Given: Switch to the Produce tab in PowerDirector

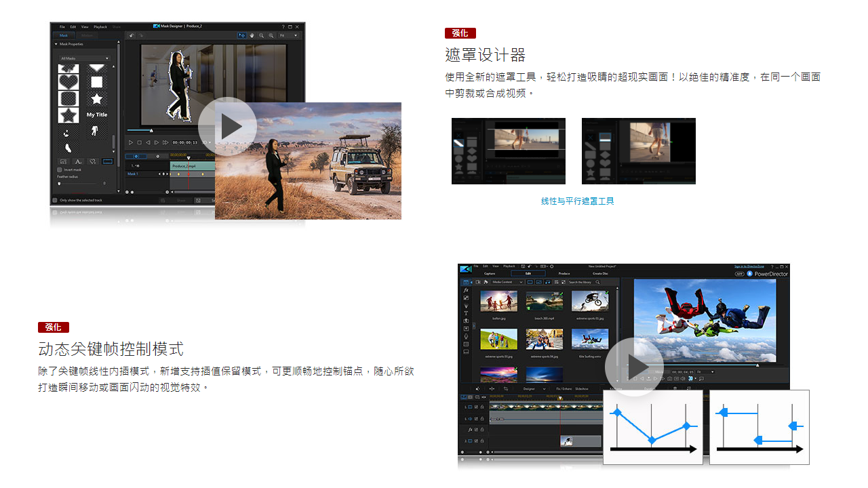Looking at the screenshot, I should coord(565,273).
